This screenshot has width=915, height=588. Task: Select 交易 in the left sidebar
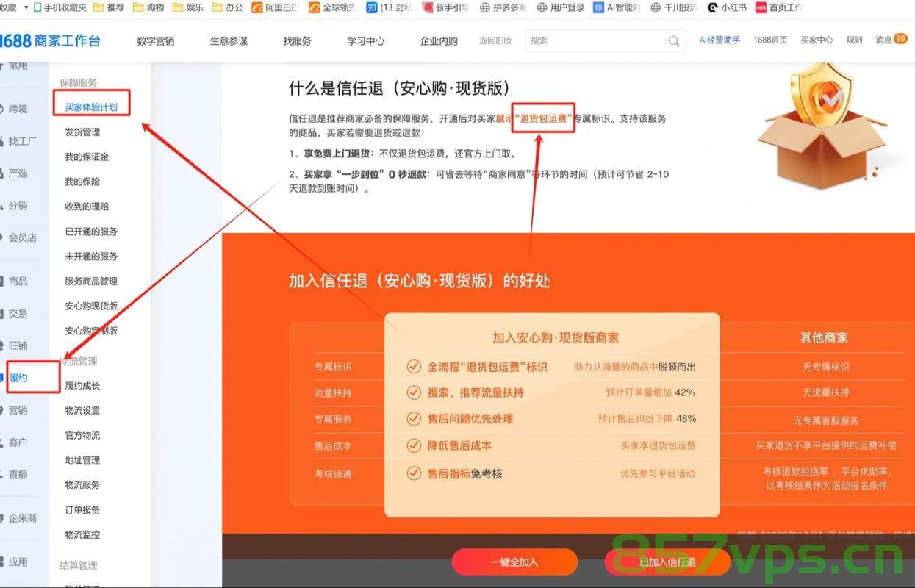(x=18, y=314)
